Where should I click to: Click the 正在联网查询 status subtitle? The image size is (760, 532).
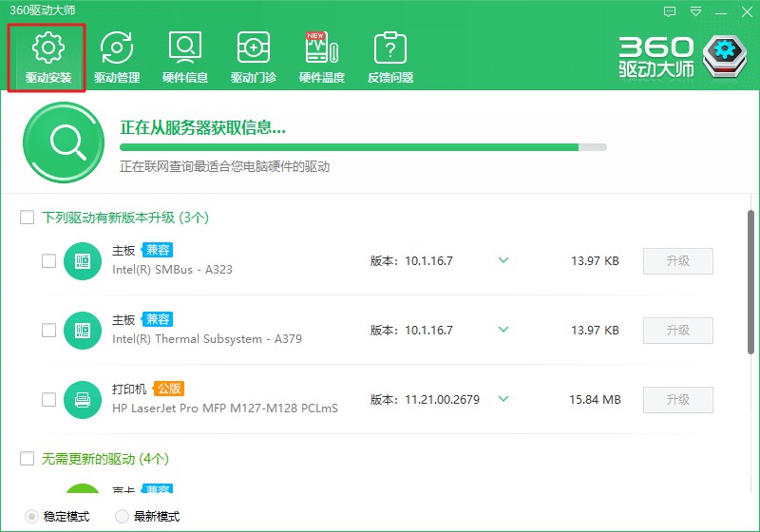click(225, 166)
